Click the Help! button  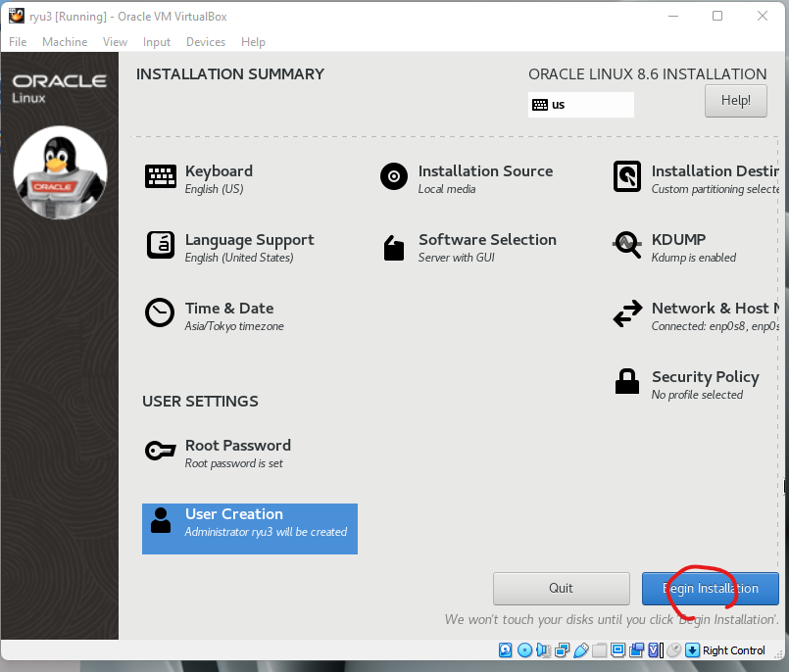[x=736, y=101]
